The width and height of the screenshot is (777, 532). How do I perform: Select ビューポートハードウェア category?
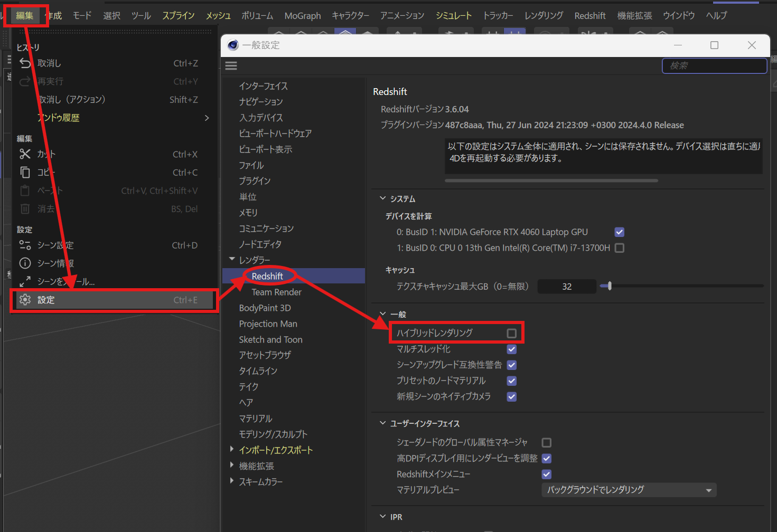275,134
